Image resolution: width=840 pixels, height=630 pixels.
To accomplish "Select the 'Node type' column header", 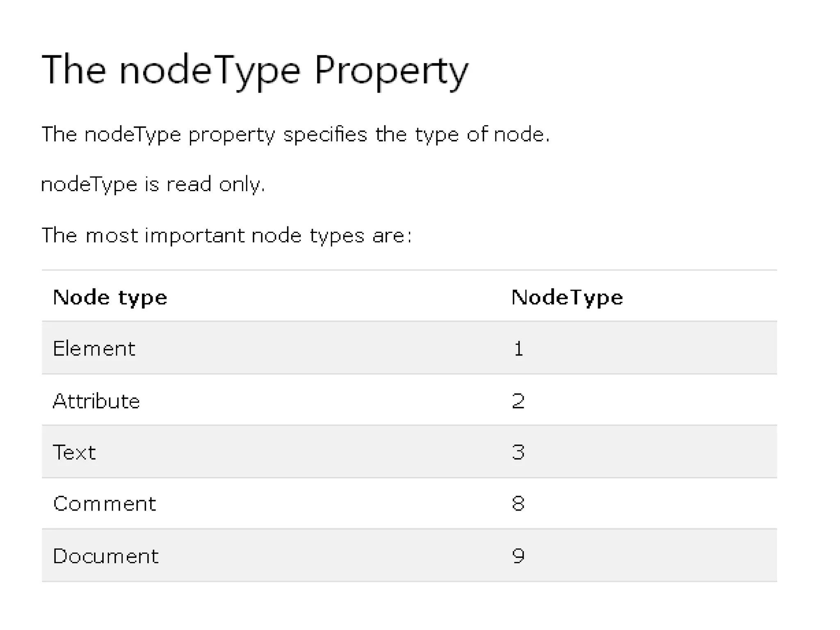I will pos(110,297).
